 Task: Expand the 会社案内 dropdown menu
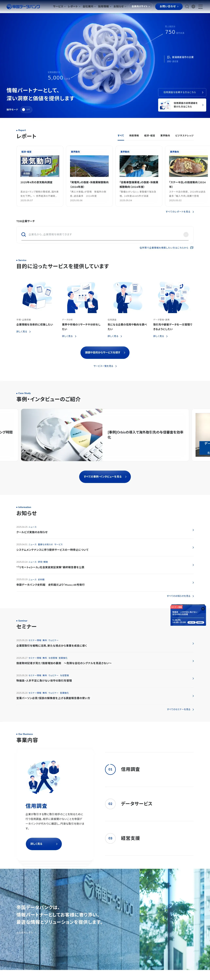pos(89,7)
